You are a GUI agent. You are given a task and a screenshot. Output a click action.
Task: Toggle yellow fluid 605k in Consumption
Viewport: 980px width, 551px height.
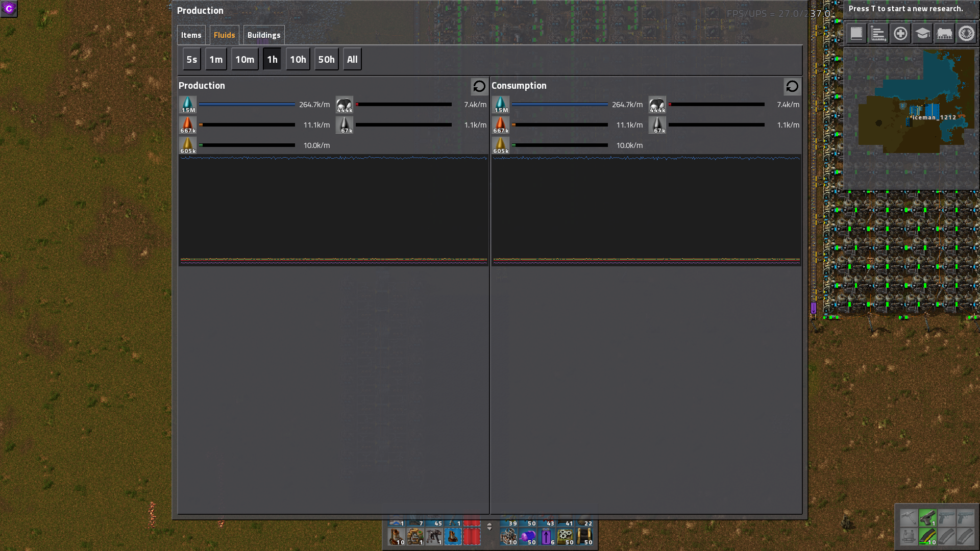click(501, 145)
